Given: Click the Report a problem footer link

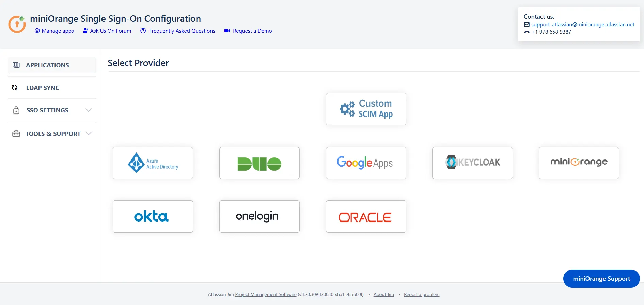Looking at the screenshot, I should point(422,295).
